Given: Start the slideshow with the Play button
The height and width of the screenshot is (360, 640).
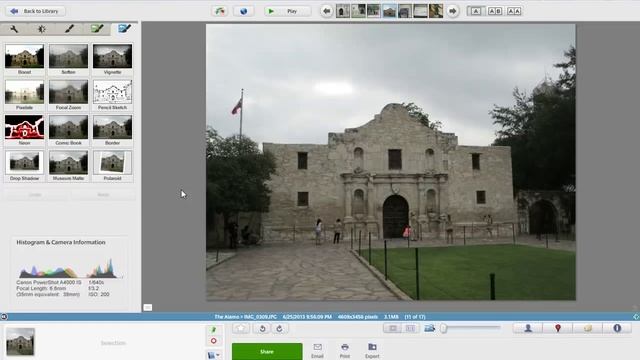Looking at the screenshot, I should 287,11.
